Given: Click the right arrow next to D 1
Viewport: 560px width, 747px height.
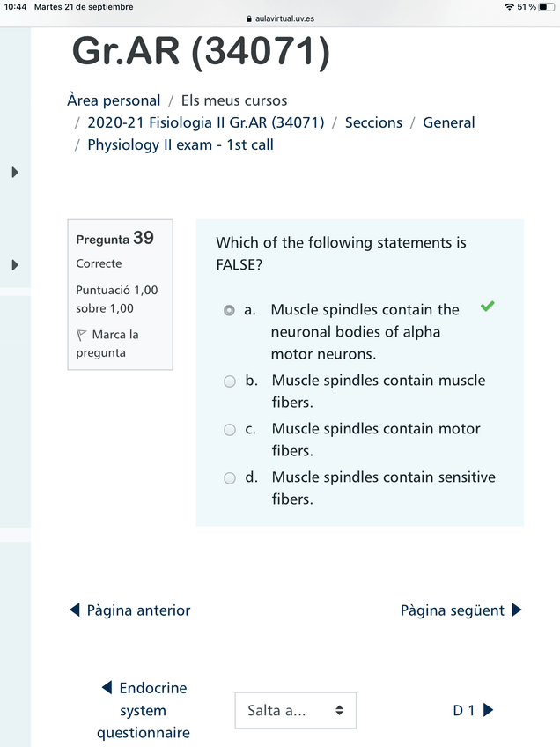Looking at the screenshot, I should click(489, 710).
